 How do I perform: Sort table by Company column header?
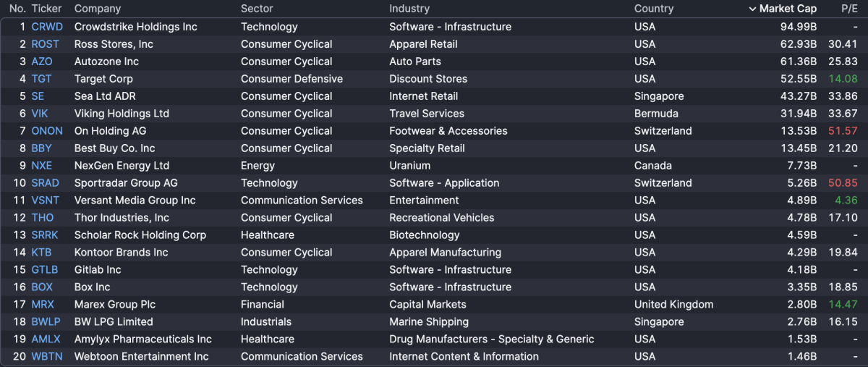coord(98,9)
